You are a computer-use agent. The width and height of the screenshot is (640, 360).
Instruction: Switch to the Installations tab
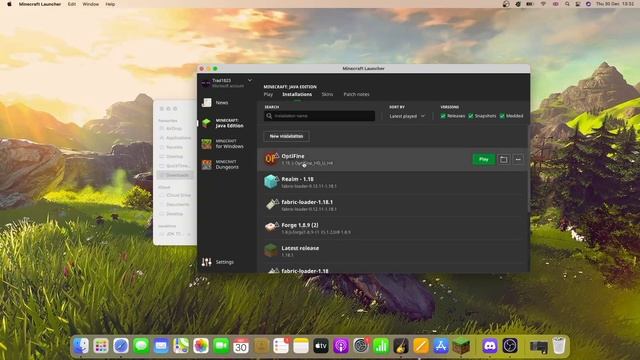click(297, 94)
